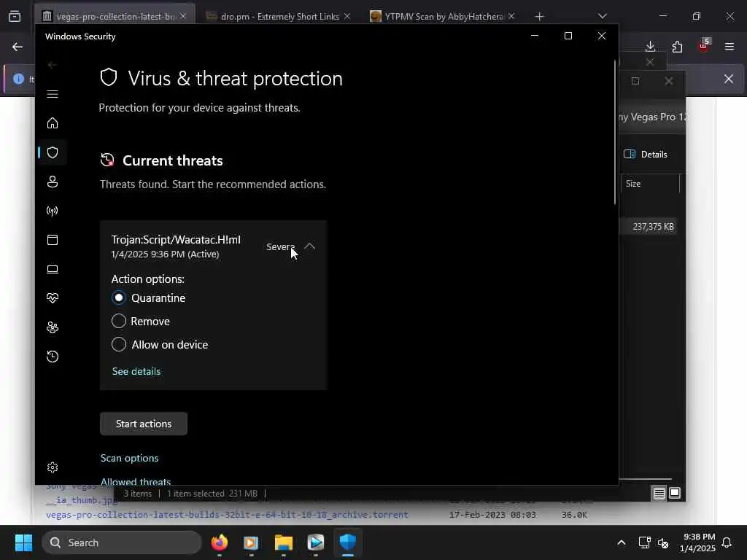Switch to the dro.pm Extremely Short Links tab
The image size is (747, 560).
coord(279,16)
